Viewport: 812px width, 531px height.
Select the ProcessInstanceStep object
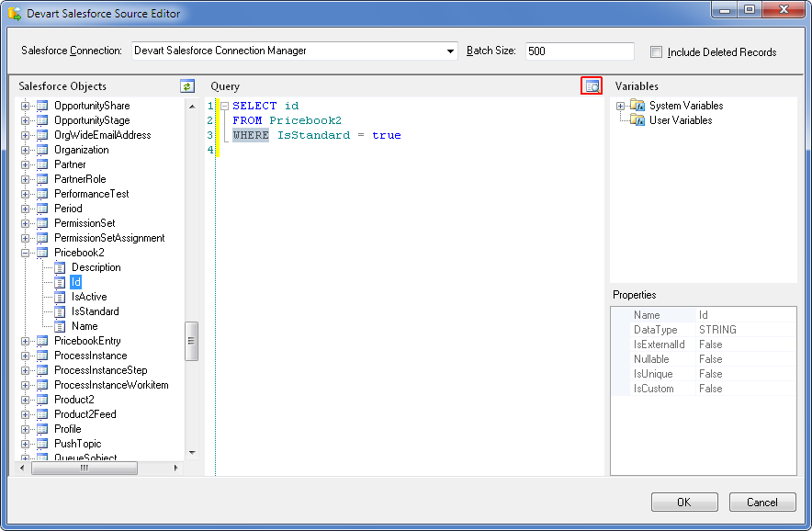tap(101, 370)
